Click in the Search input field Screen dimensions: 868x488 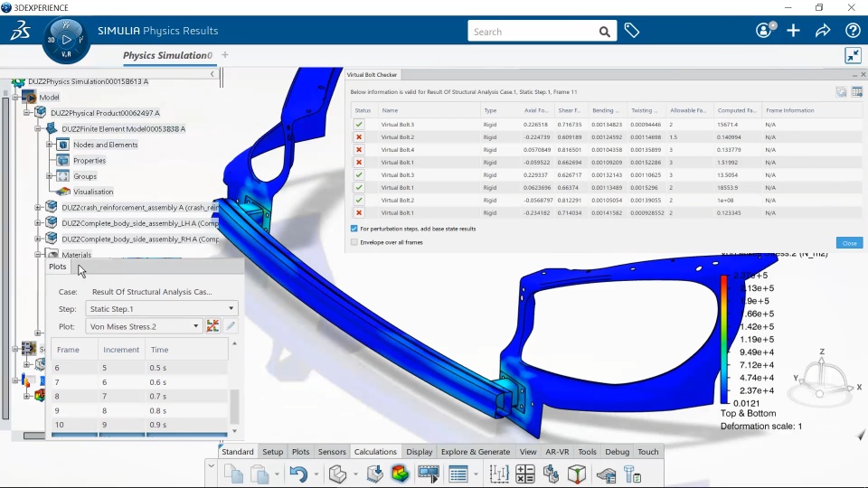click(532, 32)
